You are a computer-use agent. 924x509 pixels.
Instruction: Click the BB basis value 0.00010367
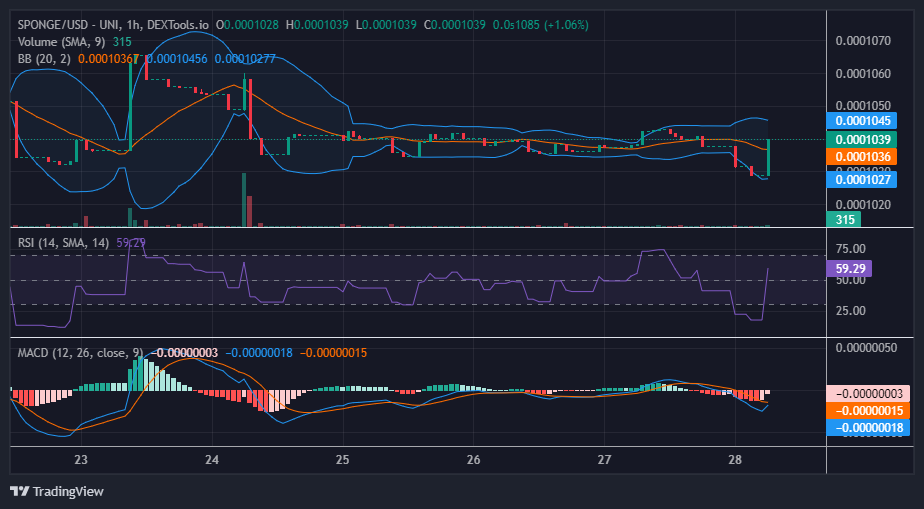(109, 58)
